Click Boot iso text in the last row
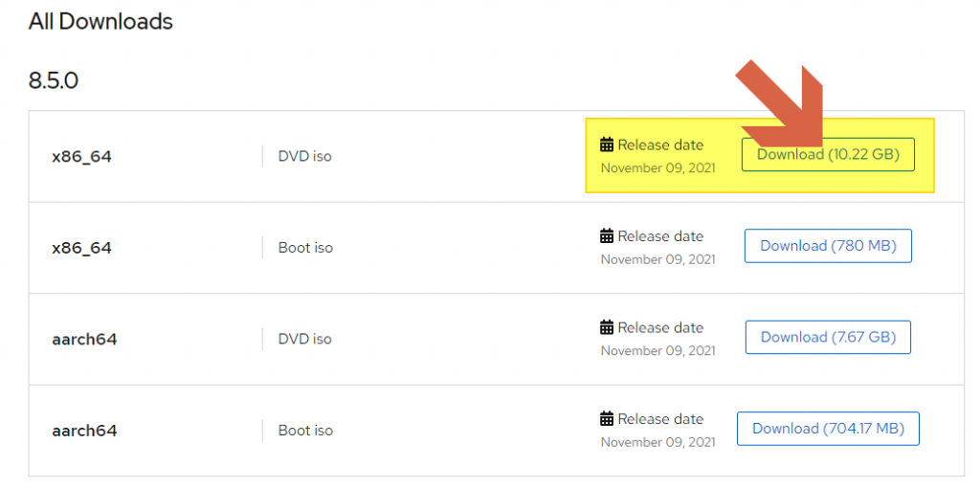Viewport: 980px width, 488px height. (x=305, y=431)
